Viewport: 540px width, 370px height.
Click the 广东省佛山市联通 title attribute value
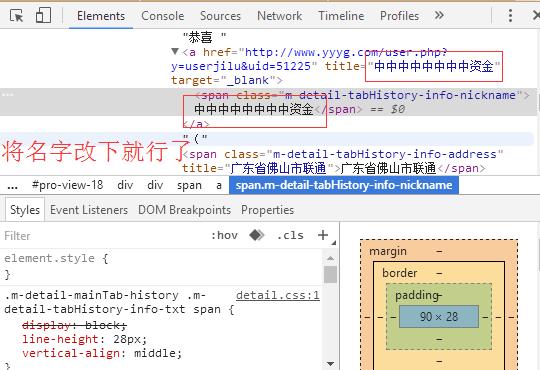279,168
